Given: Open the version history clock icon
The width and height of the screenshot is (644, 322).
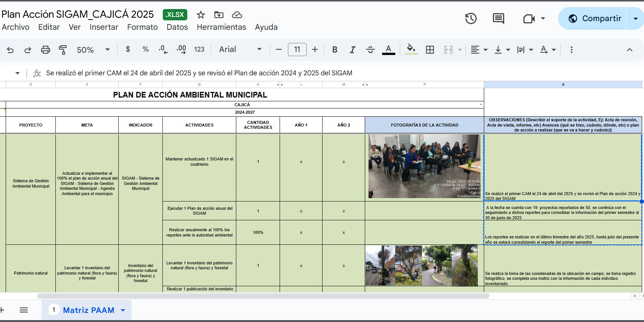Looking at the screenshot, I should tap(471, 18).
